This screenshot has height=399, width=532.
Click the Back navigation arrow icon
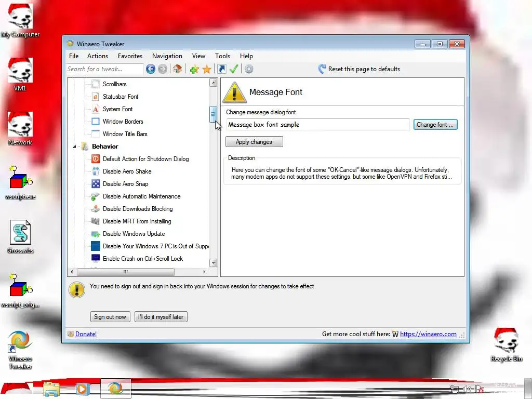tap(151, 69)
